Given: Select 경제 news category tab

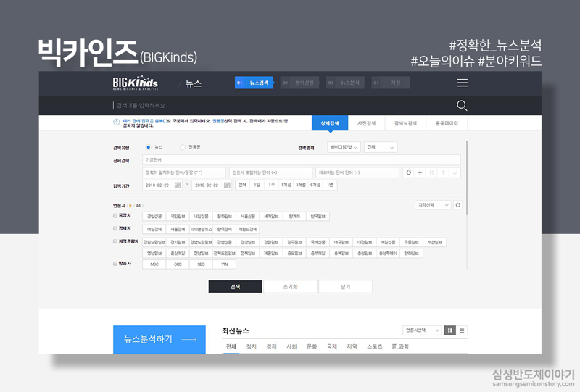Looking at the screenshot, I should coord(271,346).
